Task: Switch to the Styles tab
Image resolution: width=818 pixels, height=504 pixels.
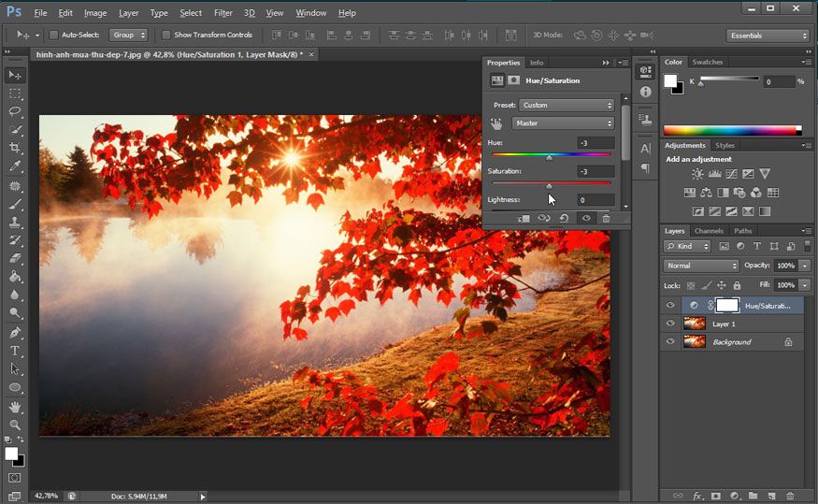Action: 725,146
